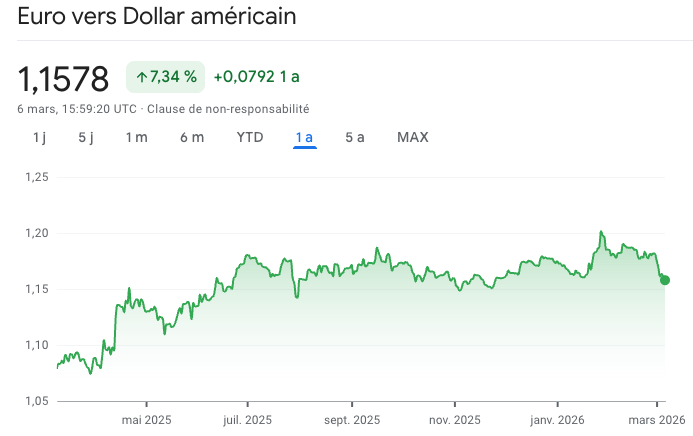Click the green endpoint dot on chart
Screen dimensions: 693x436
(x=665, y=280)
